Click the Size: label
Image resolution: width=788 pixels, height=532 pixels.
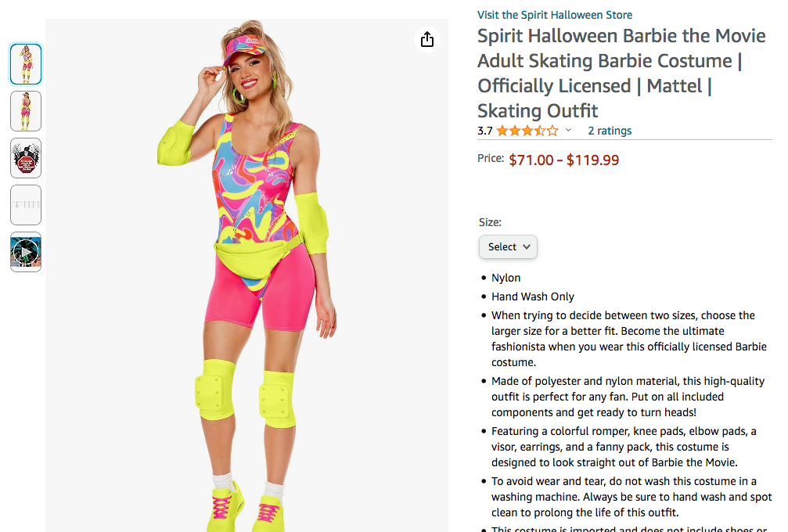(490, 222)
